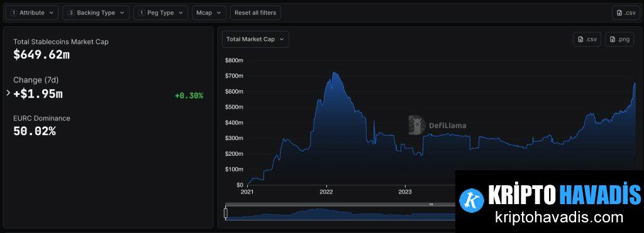Screen dimensions: 644x233
Task: Export the chart as .png
Action: tap(619, 40)
